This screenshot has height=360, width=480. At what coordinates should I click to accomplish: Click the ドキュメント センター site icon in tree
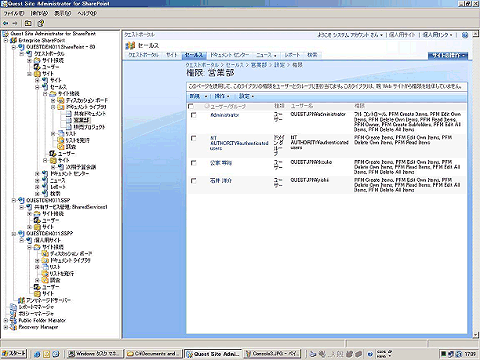(x=46, y=174)
